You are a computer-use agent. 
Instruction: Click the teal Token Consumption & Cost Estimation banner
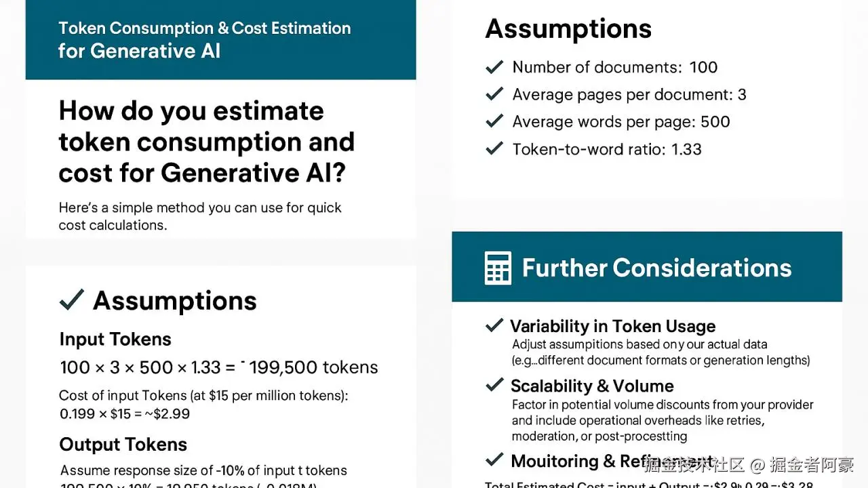[x=220, y=39]
